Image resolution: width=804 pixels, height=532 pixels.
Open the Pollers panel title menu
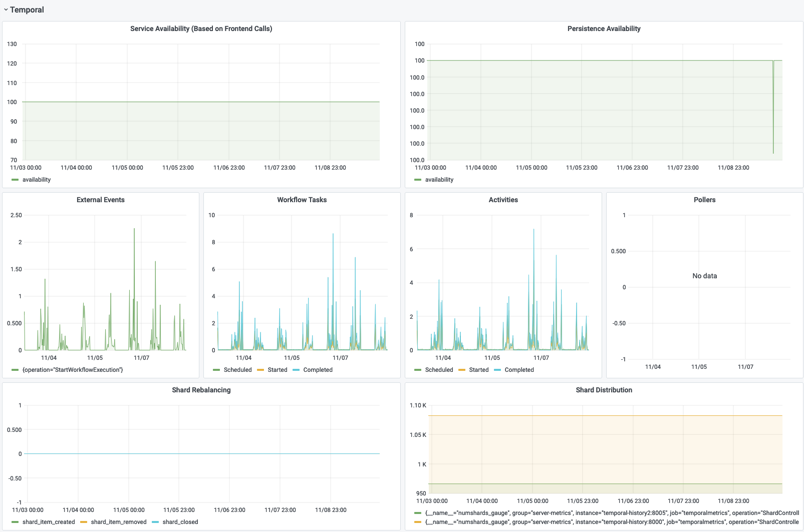[x=705, y=200]
